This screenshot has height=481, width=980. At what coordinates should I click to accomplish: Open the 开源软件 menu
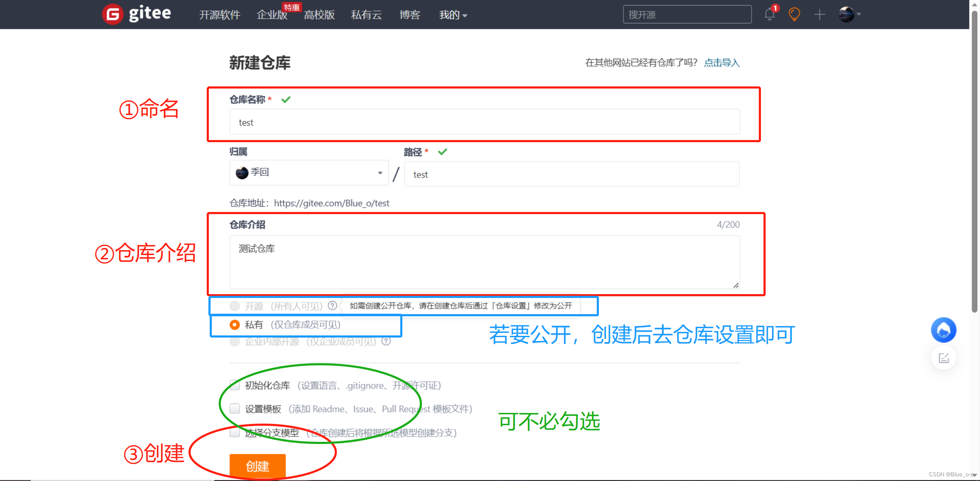219,14
